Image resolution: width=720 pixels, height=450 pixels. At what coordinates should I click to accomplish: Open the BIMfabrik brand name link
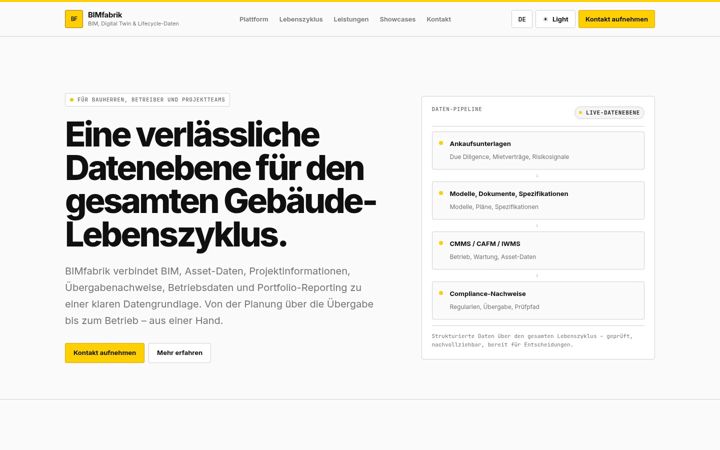105,15
